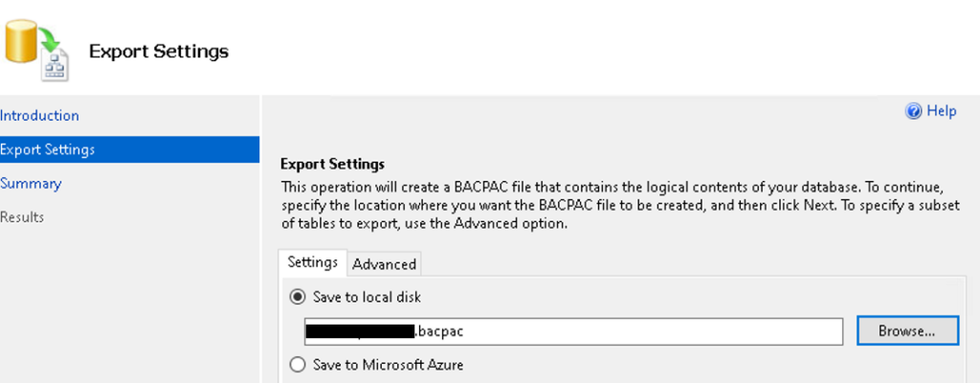Click the blue Help question mark icon
Image resolution: width=980 pixels, height=383 pixels.
pos(913,111)
